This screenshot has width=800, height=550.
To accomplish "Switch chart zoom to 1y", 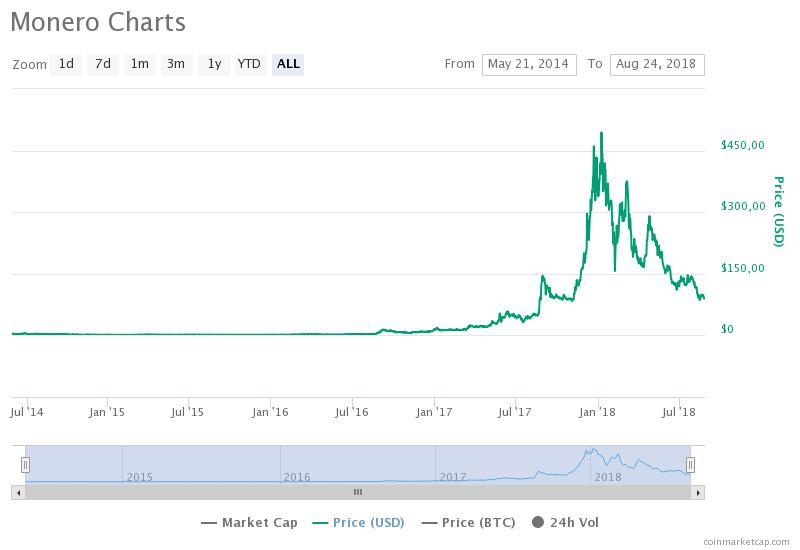I will pos(213,64).
